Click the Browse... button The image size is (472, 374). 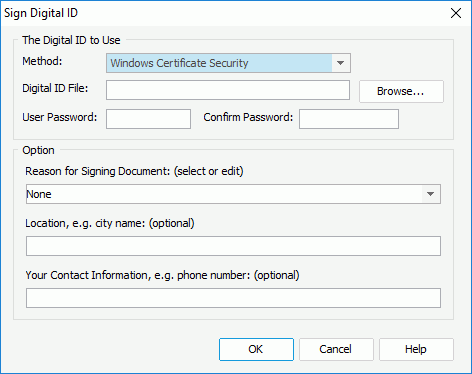pos(401,91)
